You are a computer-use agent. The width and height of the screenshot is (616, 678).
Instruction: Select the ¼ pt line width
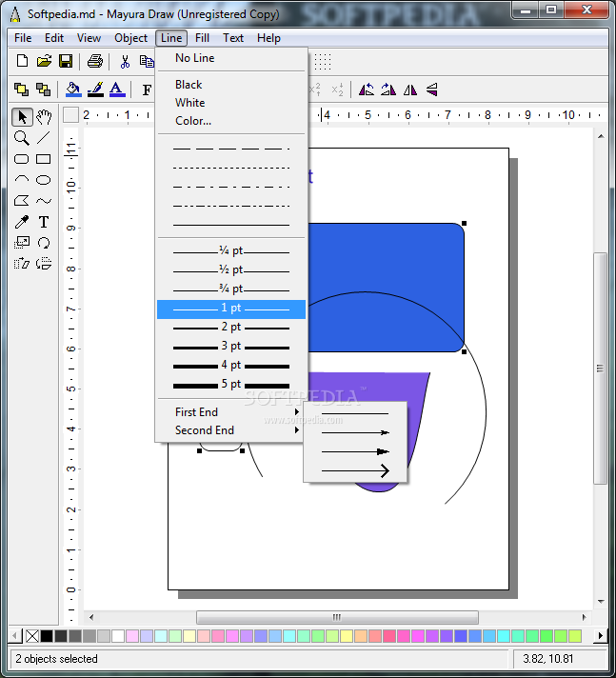click(231, 251)
